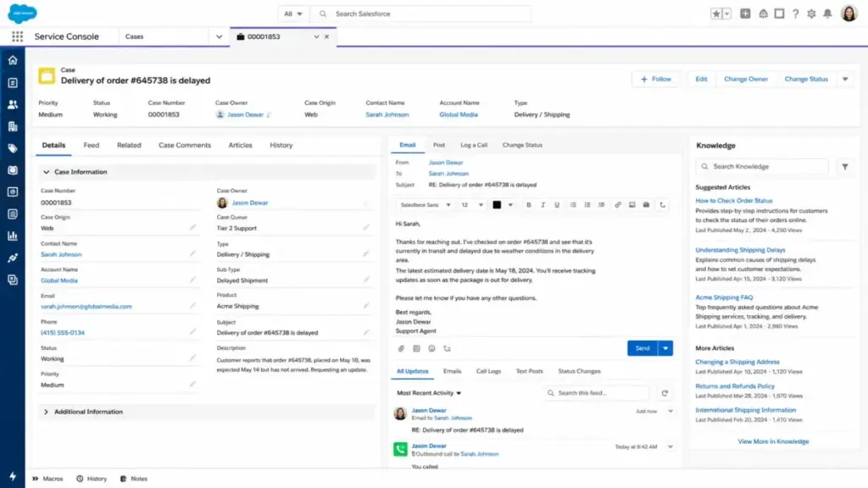Image resolution: width=868 pixels, height=488 pixels.
Task: Open the Reports bar chart sidebar icon
Action: coord(13,236)
